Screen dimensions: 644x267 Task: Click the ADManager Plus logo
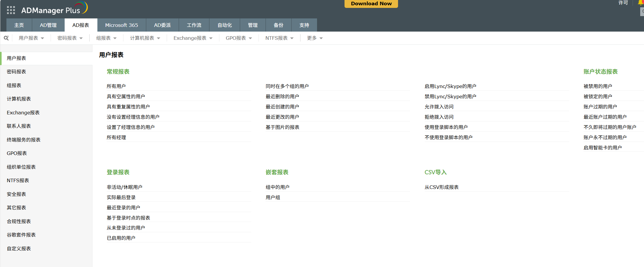(50, 8)
